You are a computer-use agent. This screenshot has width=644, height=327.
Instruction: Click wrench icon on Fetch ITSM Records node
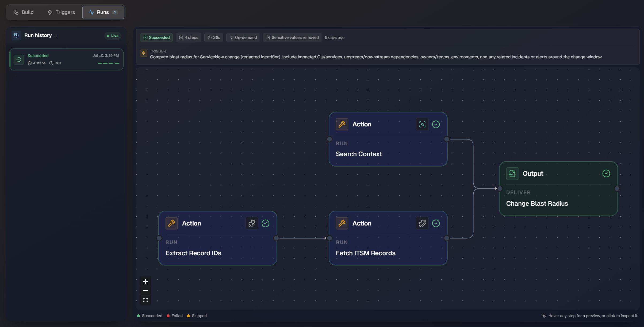coord(342,223)
